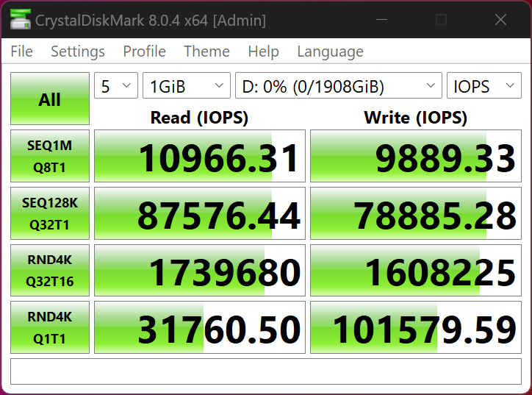Expand the D: drive selection dropdown
This screenshot has width=532, height=395.
339,85
